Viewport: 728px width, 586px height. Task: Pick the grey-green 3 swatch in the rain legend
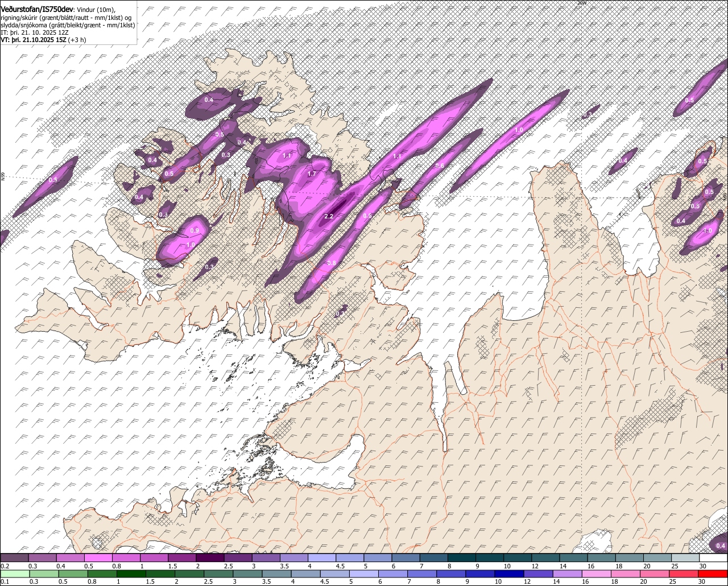pyautogui.click(x=249, y=574)
